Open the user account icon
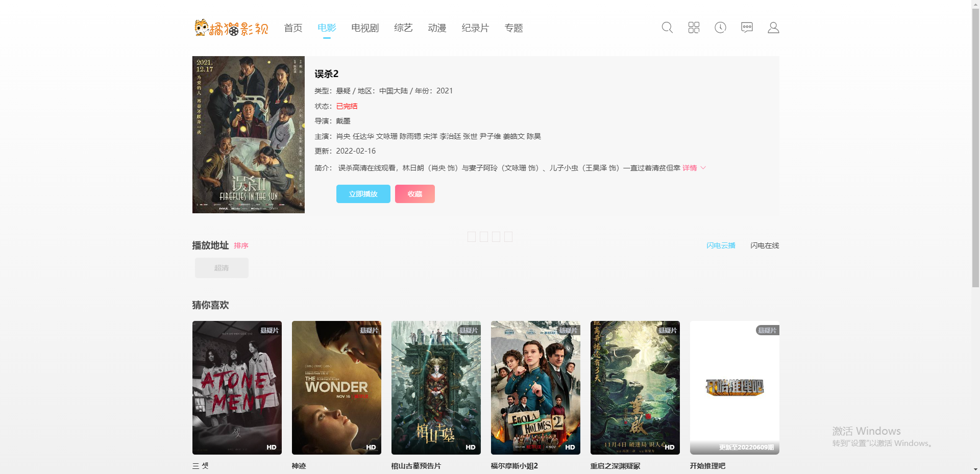The width and height of the screenshot is (980, 474). [x=773, y=28]
